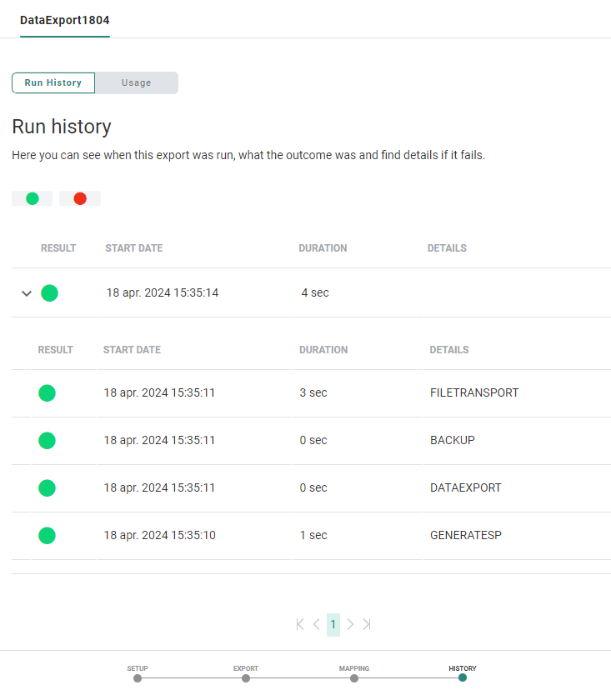Go to the first page of run history
Image resolution: width=611 pixels, height=700 pixels.
tap(300, 624)
